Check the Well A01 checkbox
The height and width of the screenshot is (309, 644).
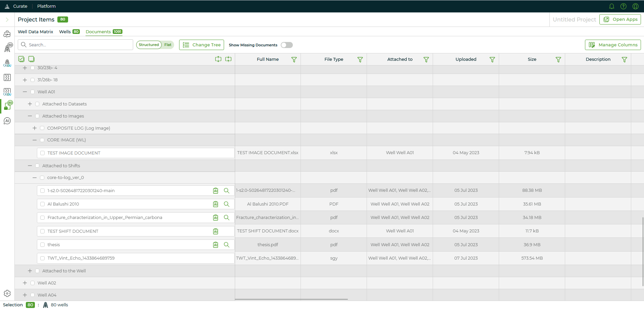click(33, 92)
